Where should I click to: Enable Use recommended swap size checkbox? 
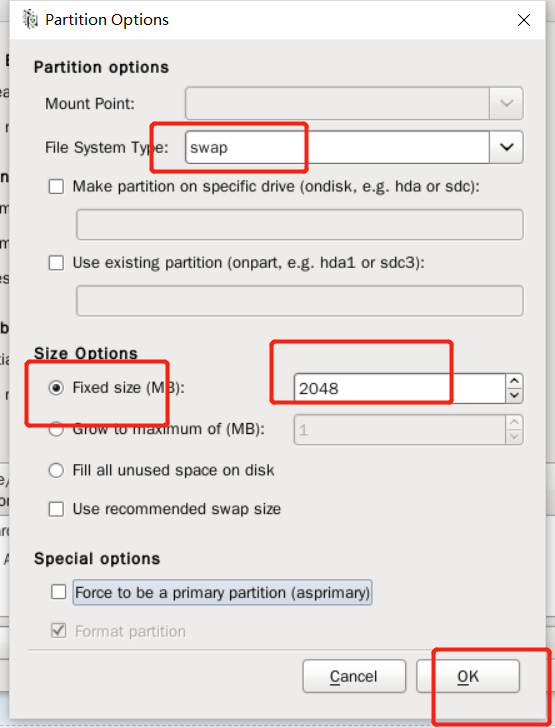pyautogui.click(x=56, y=509)
